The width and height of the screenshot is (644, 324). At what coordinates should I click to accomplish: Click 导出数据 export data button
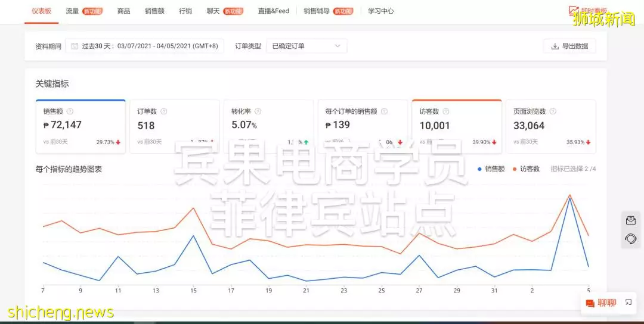(569, 46)
